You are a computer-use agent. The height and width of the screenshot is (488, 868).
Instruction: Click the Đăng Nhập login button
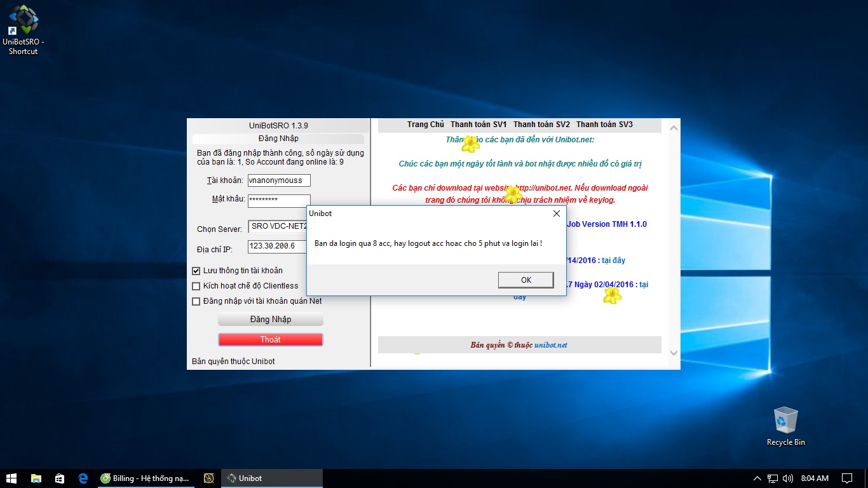point(271,319)
